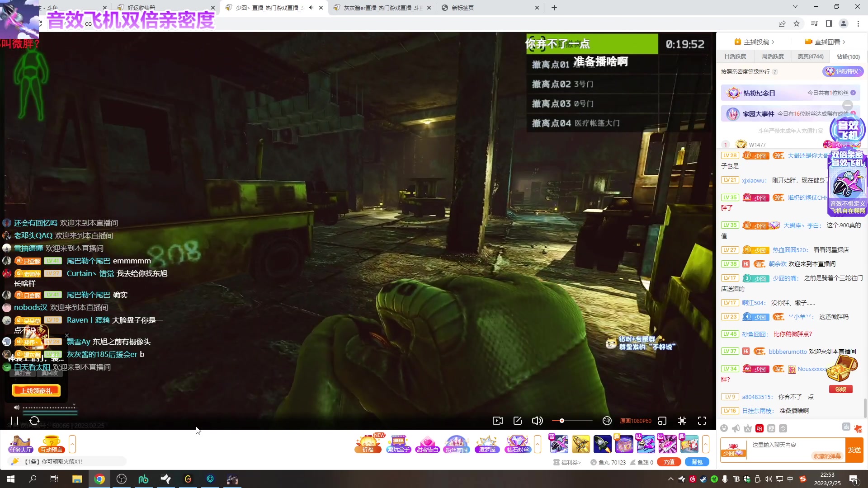
Task: Open 甜蜜告白 activity icon
Action: coord(427,444)
